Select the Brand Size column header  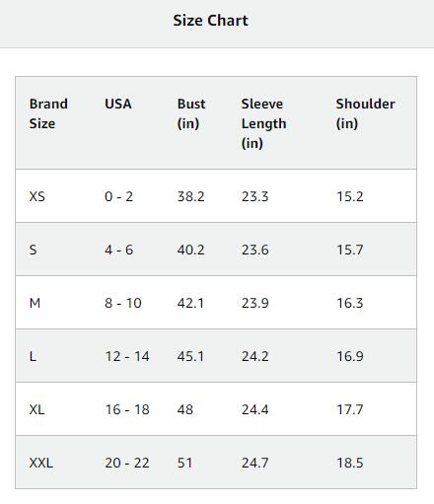click(48, 113)
